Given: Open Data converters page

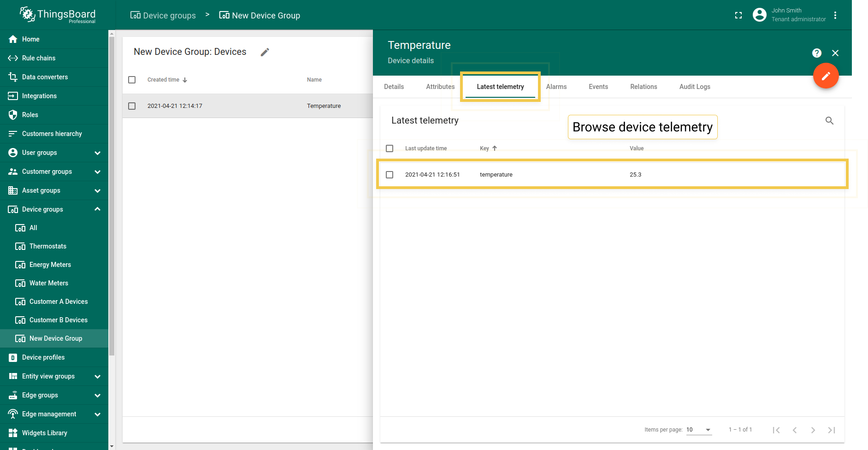Looking at the screenshot, I should (54, 77).
